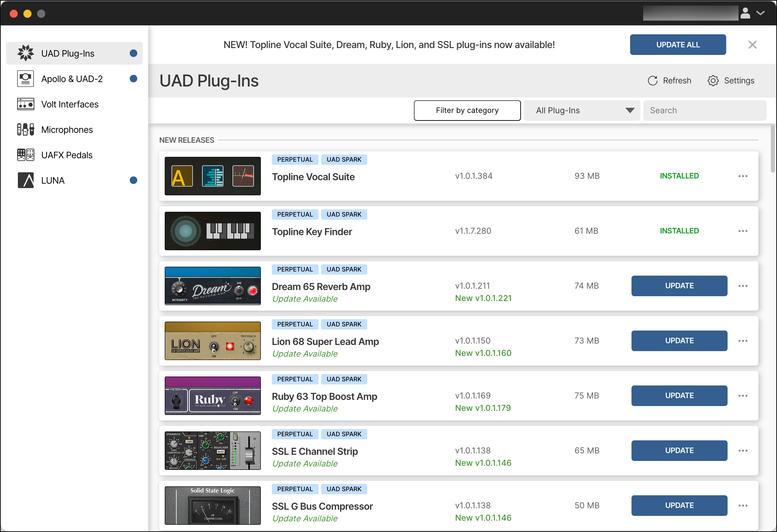Click the SSL E Channel Strip title
This screenshot has width=777, height=532.
[x=315, y=451]
